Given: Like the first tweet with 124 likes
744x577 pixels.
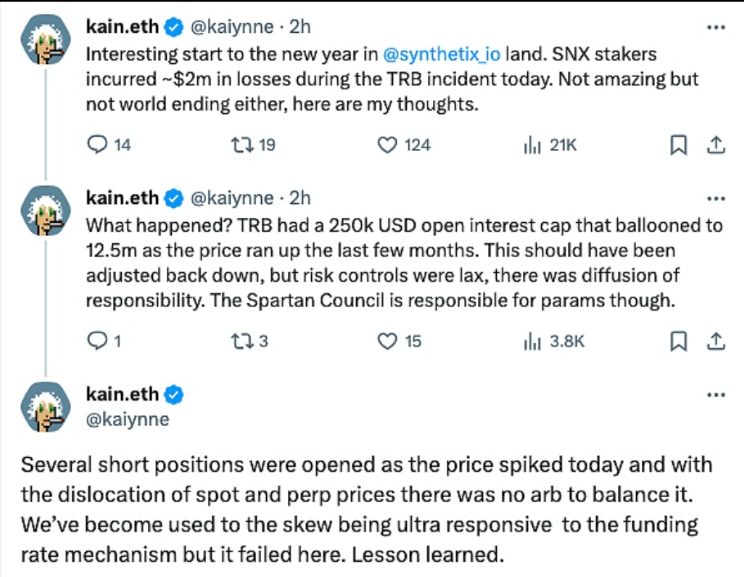Looking at the screenshot, I should pos(389,145).
